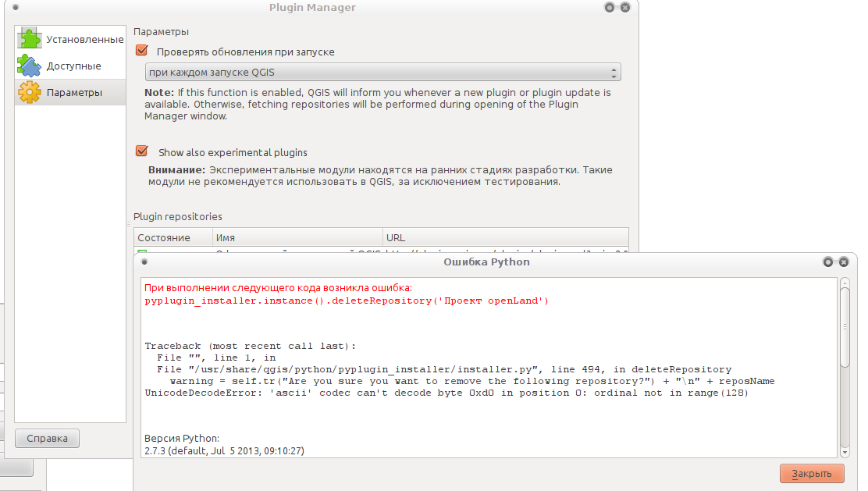Close the Plugin Manager window
Image resolution: width=868 pixels, height=491 pixels.
click(625, 7)
